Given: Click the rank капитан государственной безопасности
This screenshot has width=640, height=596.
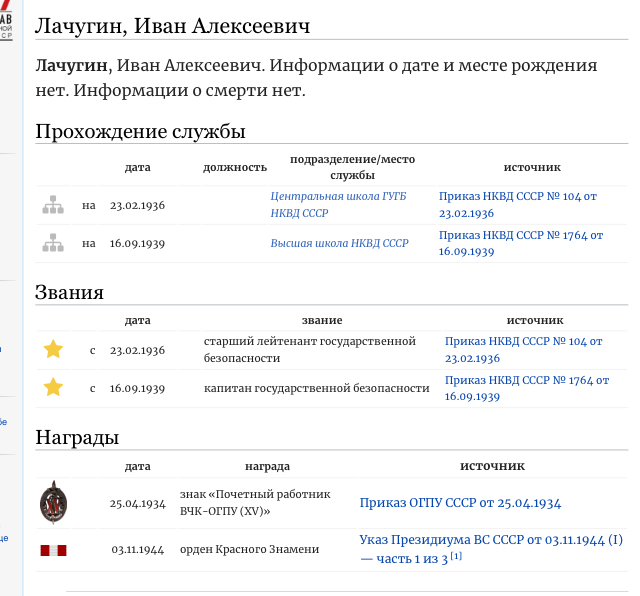Looking at the screenshot, I should [x=317, y=388].
